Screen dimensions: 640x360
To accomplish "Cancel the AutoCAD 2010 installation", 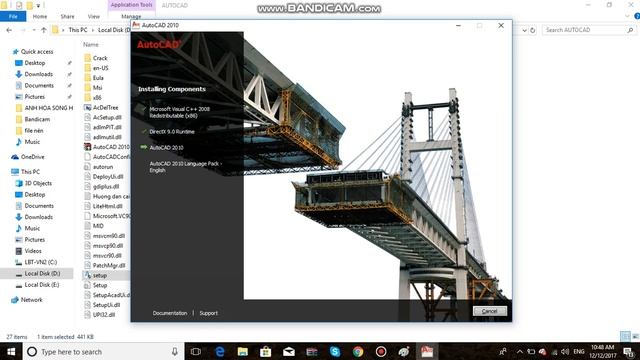I will (x=489, y=311).
